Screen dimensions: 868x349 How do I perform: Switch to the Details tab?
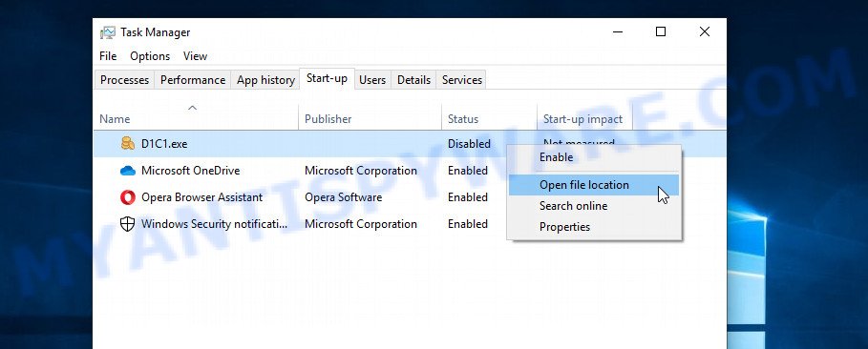point(414,80)
